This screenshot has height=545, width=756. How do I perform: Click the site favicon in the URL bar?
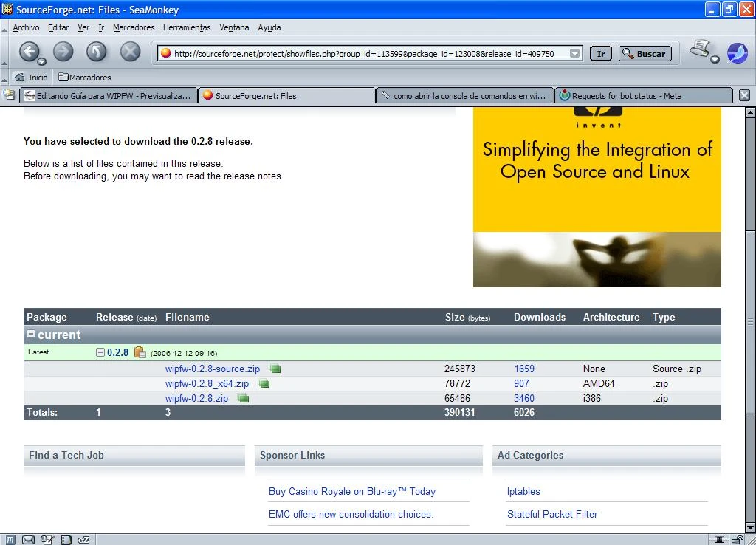166,53
